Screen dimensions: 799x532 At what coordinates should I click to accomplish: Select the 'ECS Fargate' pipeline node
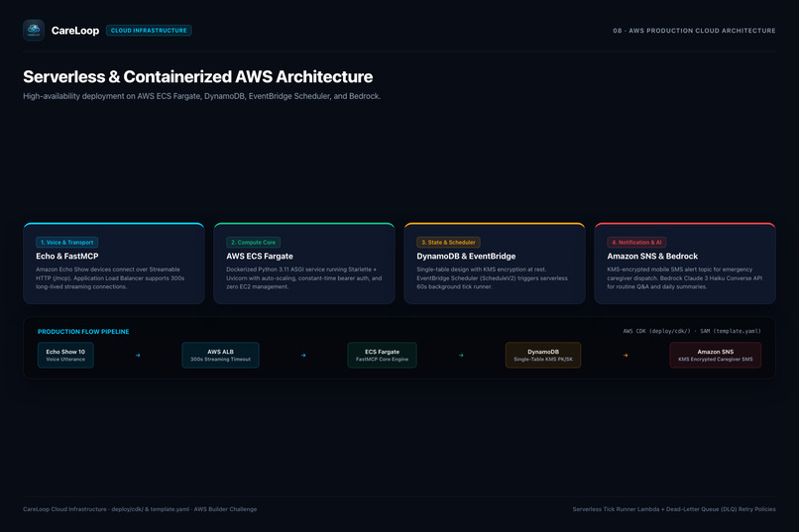tap(383, 355)
